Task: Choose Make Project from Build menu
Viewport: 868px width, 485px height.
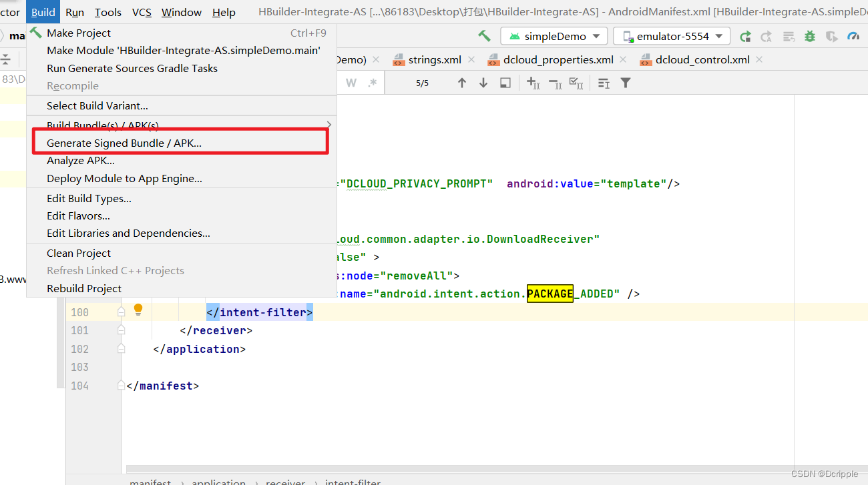Action: [181, 33]
